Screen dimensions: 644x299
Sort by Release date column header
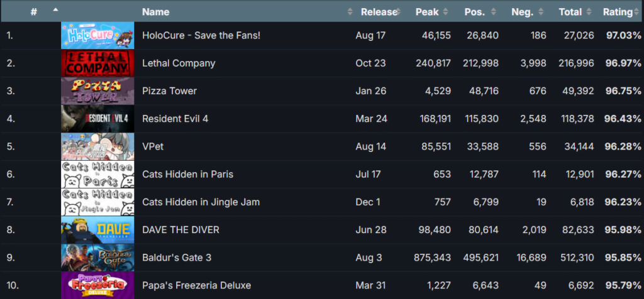click(379, 12)
